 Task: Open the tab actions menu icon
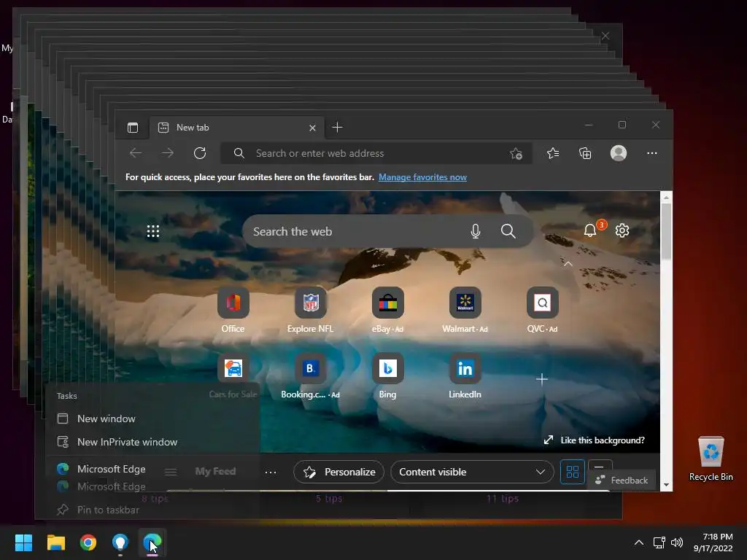click(133, 128)
